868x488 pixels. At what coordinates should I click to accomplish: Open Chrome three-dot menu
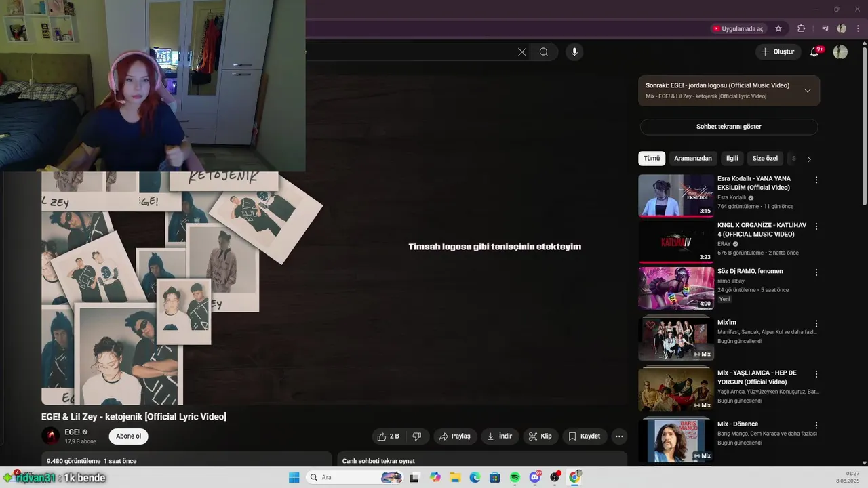[x=858, y=28]
